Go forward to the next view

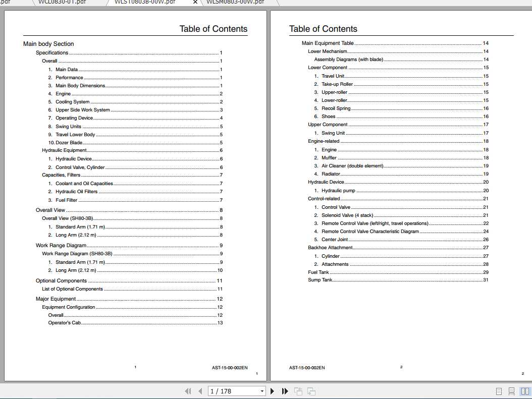pos(311,391)
